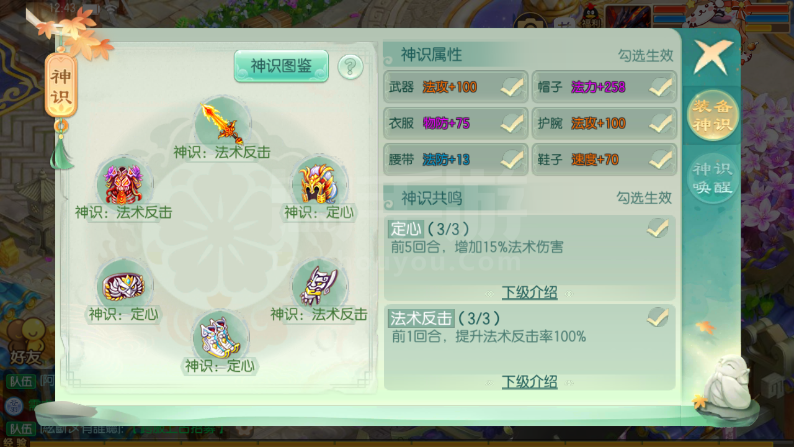Toggle the 武器 法攻+100 checkbox

click(x=512, y=87)
